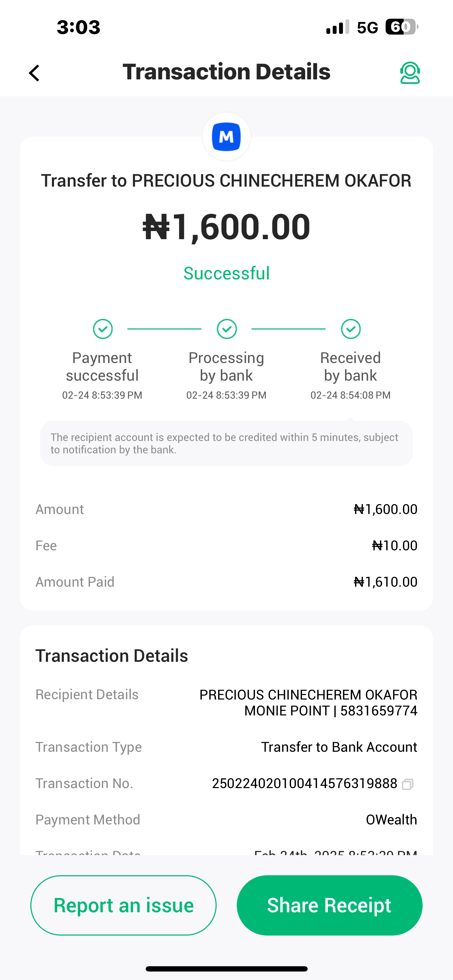
Task: Tap the back arrow icon
Action: tap(34, 73)
